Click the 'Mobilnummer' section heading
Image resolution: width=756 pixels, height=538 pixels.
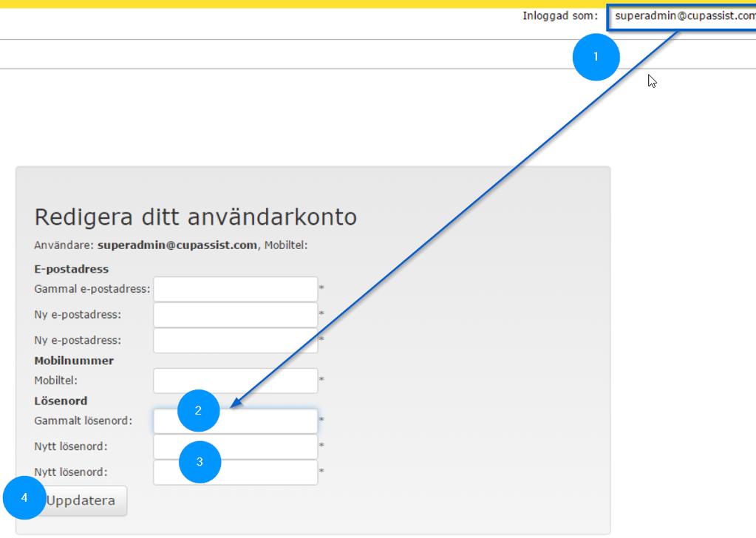pyautogui.click(x=74, y=361)
